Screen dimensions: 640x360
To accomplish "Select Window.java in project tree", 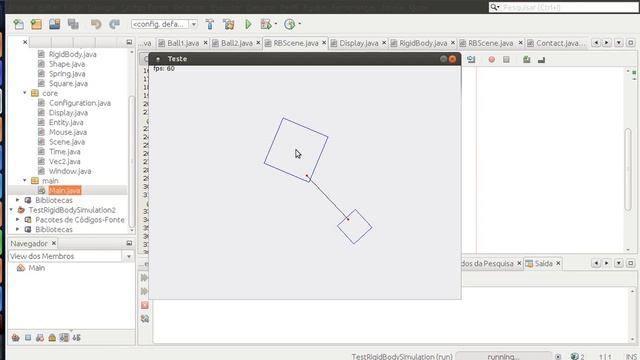I will click(x=70, y=171).
